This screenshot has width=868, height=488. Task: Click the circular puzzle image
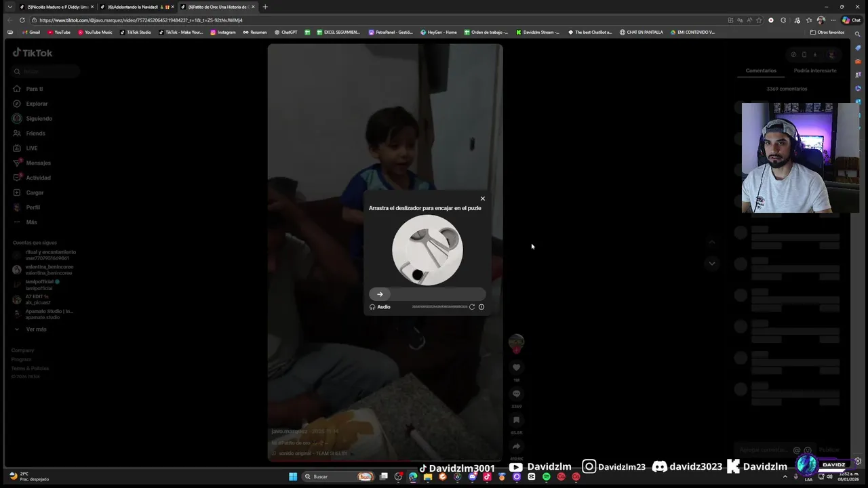tap(427, 250)
